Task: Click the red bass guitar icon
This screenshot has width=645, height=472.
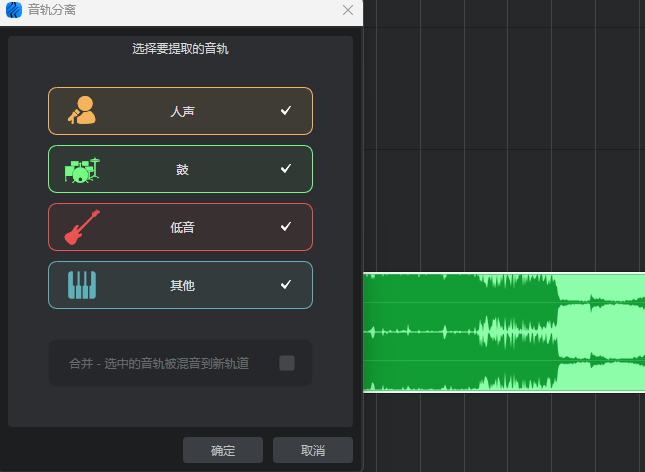Action: point(82,227)
